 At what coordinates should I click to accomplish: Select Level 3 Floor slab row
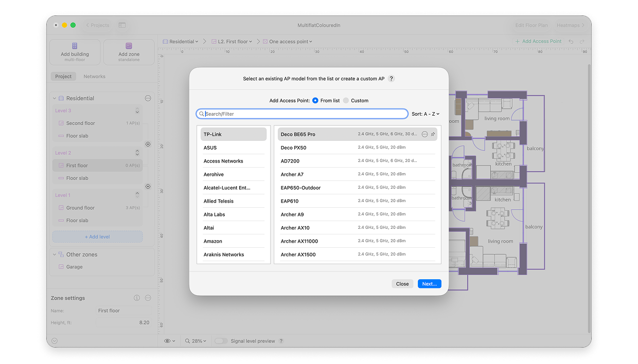[98, 136]
